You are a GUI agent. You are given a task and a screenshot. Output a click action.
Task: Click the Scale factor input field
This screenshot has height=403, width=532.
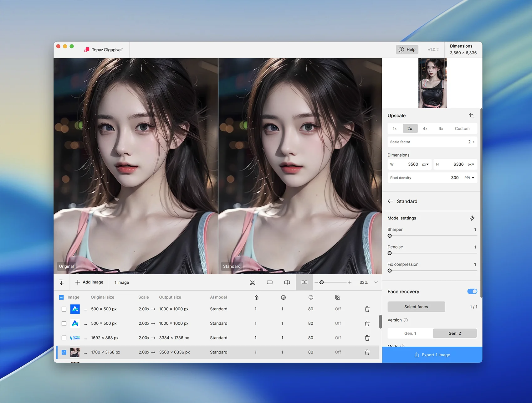(432, 142)
